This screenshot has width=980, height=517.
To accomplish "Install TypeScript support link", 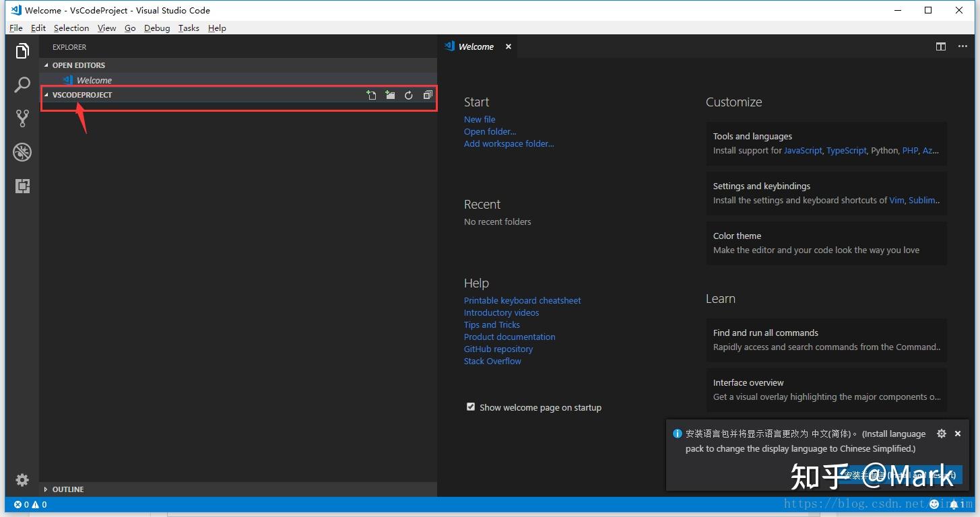I will (x=847, y=150).
